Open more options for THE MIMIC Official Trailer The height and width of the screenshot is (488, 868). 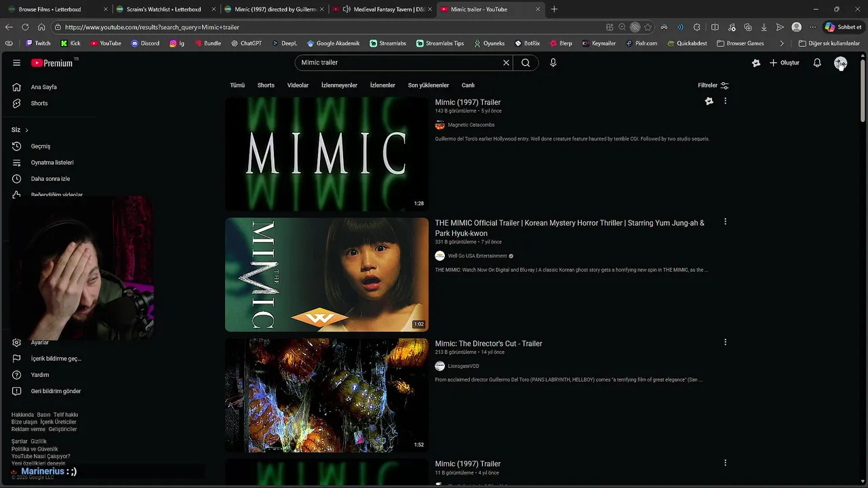[x=725, y=222]
